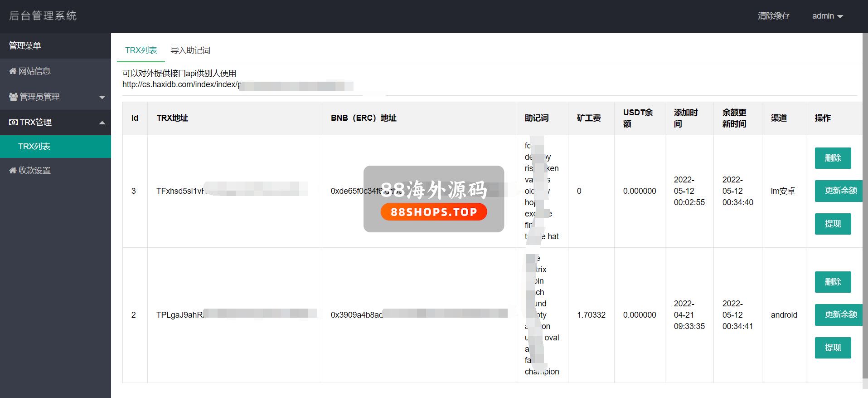Click the 后台管理系统 title logo
Screen dimensions: 868x398
click(43, 16)
